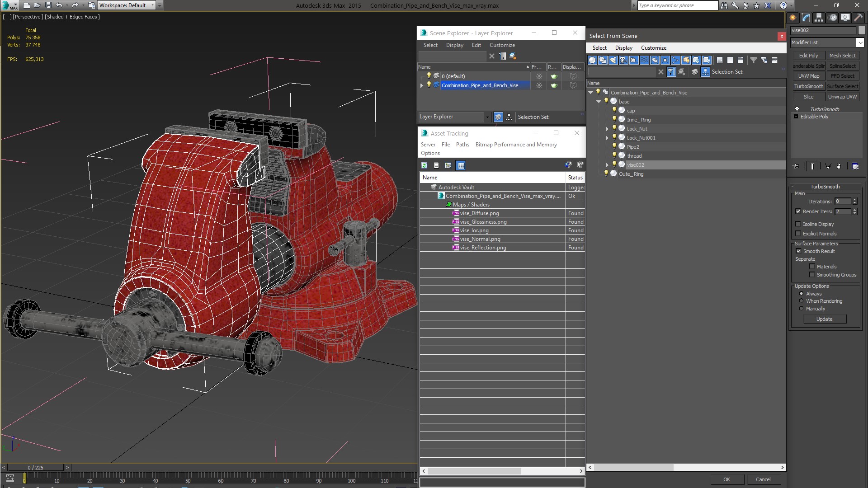
Task: Enable Render Iters checkbox in TurboSmooth
Action: (x=797, y=211)
